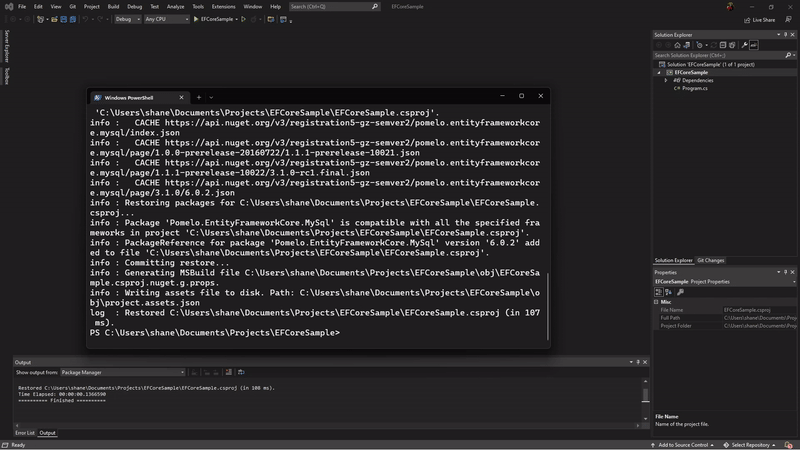Collapse All in Solution Explorer toolbar
Image resolution: width=800 pixels, height=450 pixels.
coord(723,45)
